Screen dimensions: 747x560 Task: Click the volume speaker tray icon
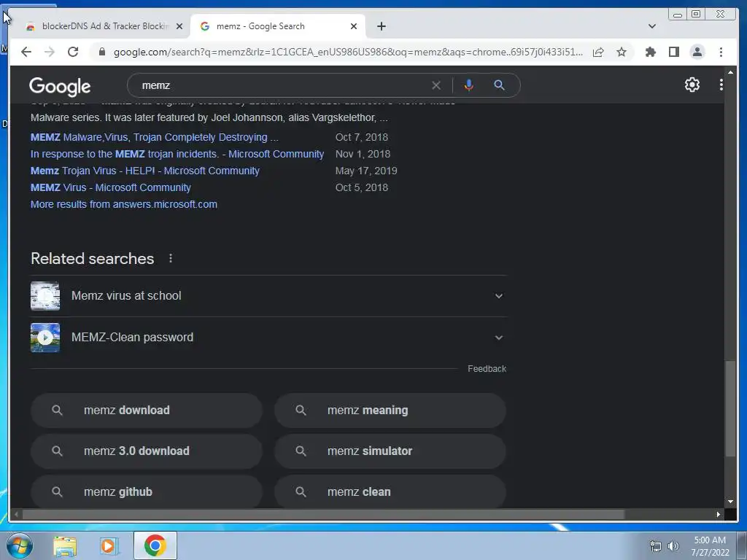point(673,546)
